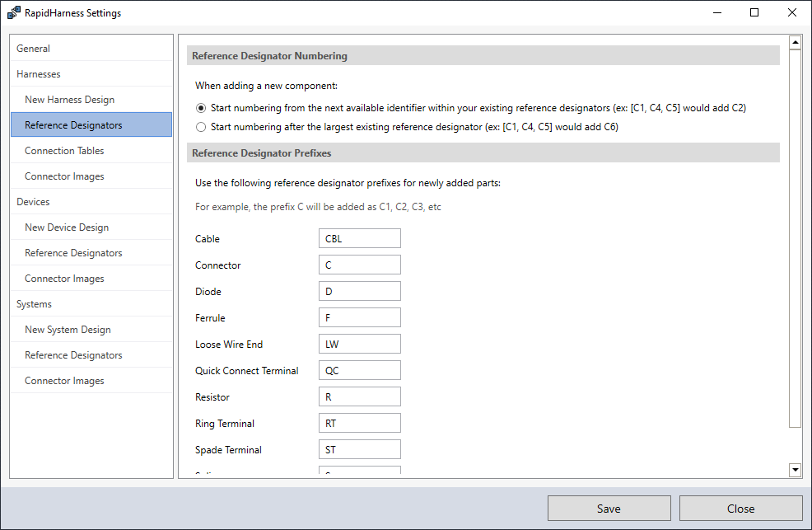Image resolution: width=812 pixels, height=530 pixels.
Task: Click the vertical scrollbar thumb
Action: point(795,238)
